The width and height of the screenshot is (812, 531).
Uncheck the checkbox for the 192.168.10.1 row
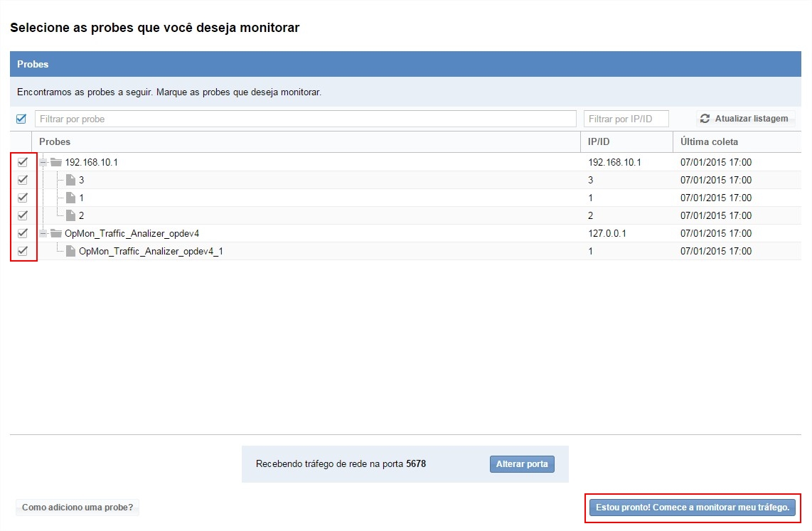[x=23, y=162]
